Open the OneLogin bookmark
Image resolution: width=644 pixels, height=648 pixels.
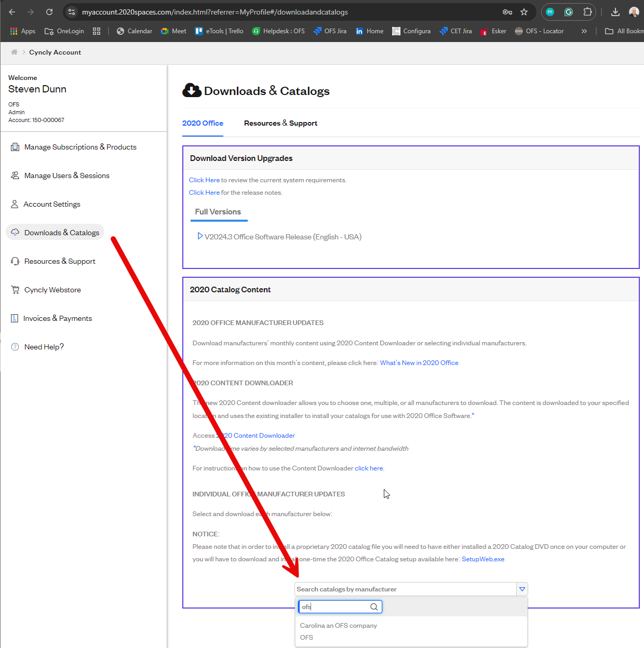click(64, 31)
